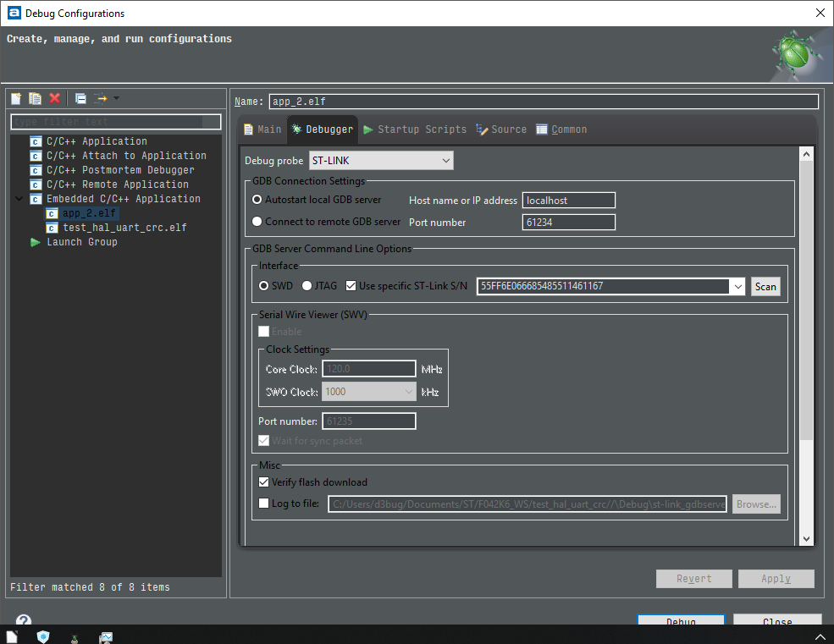
Task: Open the Common tab
Action: pyautogui.click(x=561, y=129)
